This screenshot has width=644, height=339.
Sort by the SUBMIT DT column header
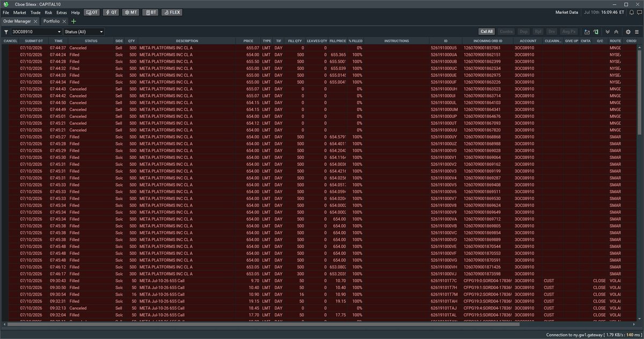tap(33, 41)
